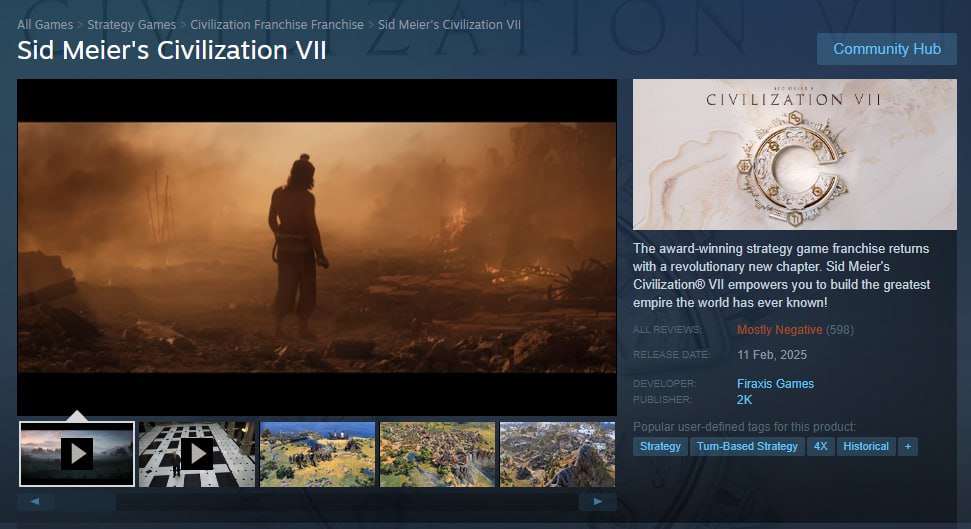Click the left scroll arrow under thumbnails
Screen dimensions: 971x529
click(35, 501)
